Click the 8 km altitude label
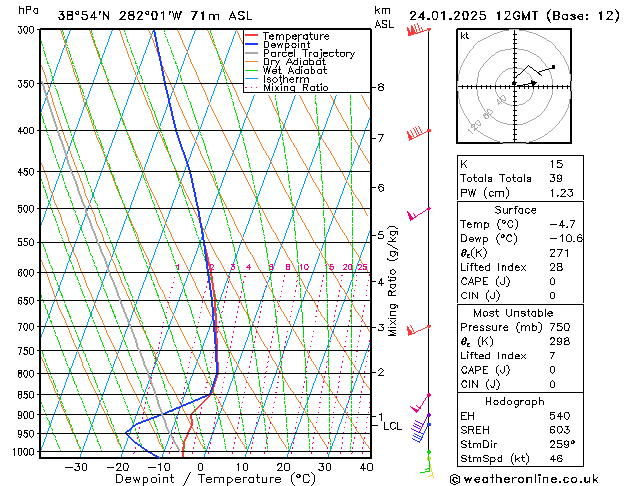The image size is (629, 486). tap(381, 87)
